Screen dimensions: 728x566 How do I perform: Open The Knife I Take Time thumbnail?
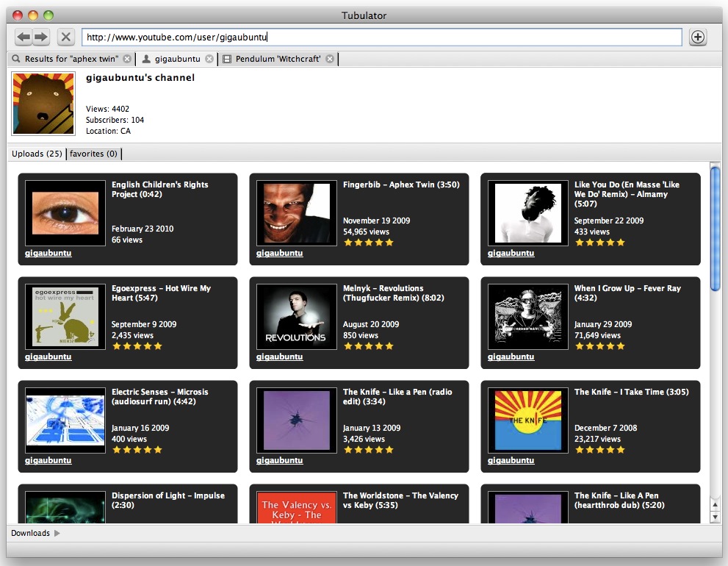coord(528,420)
